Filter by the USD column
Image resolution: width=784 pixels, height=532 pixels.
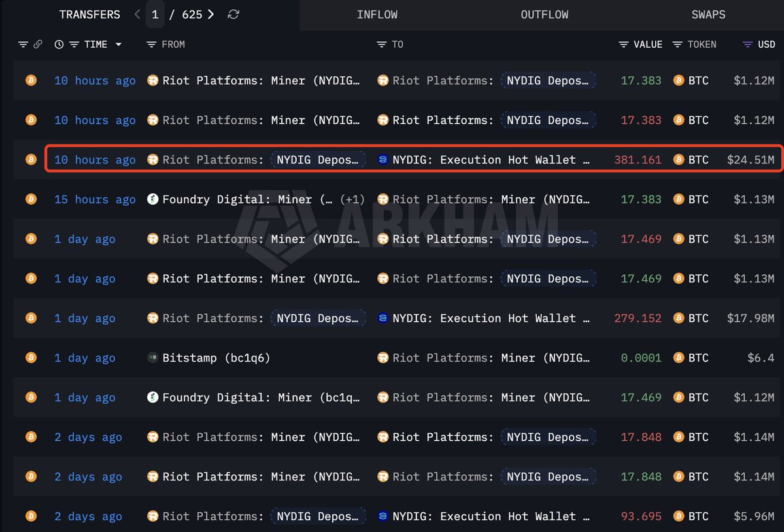747,44
